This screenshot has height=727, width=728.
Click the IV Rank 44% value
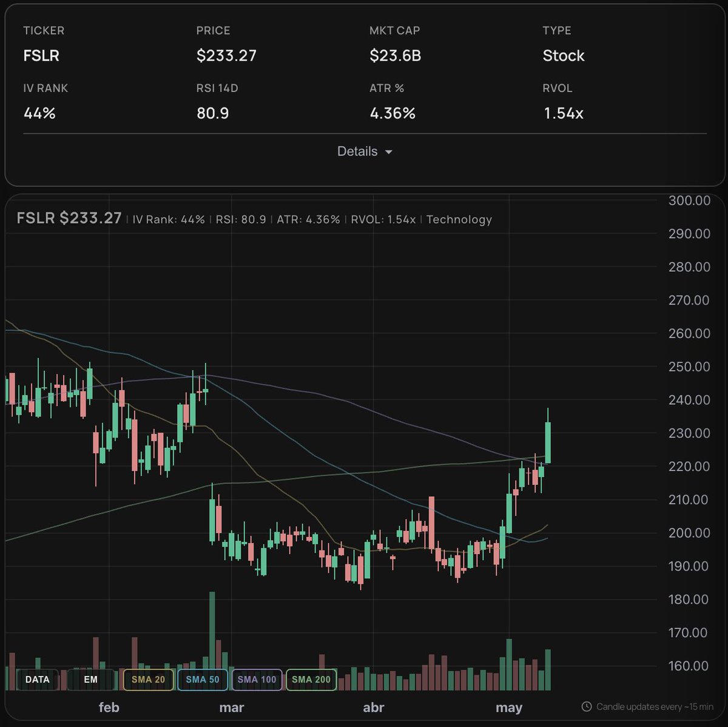tap(39, 113)
